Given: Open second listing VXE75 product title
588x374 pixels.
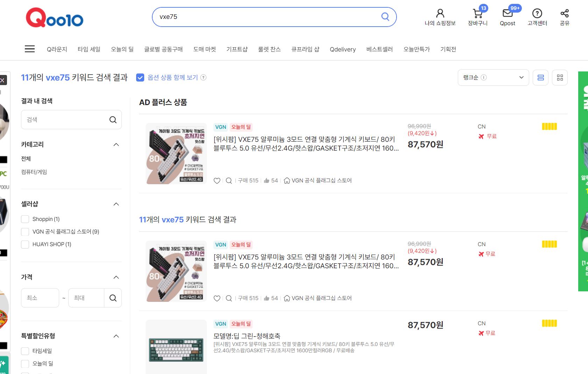Looking at the screenshot, I should pyautogui.click(x=306, y=262).
